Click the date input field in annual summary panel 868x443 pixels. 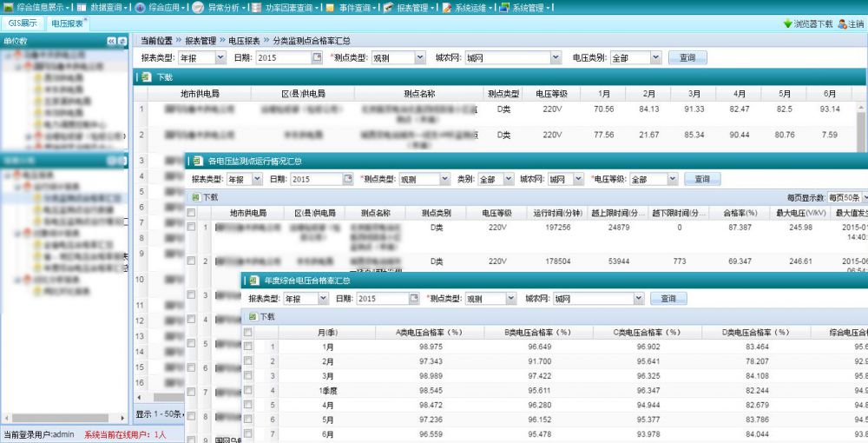point(382,299)
